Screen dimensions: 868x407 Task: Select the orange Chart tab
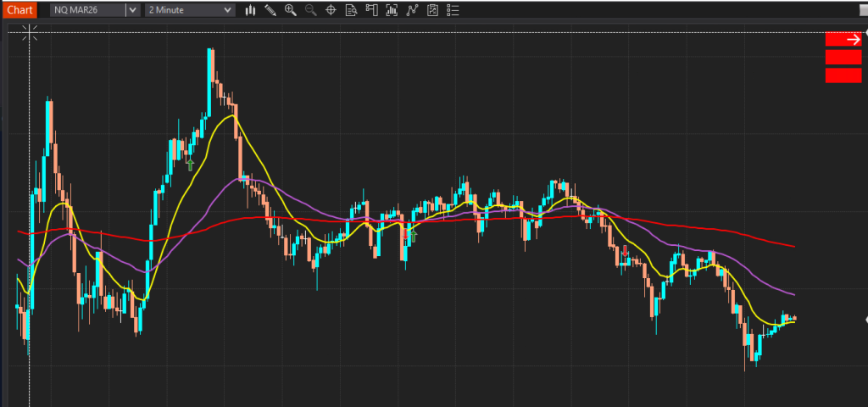click(19, 10)
